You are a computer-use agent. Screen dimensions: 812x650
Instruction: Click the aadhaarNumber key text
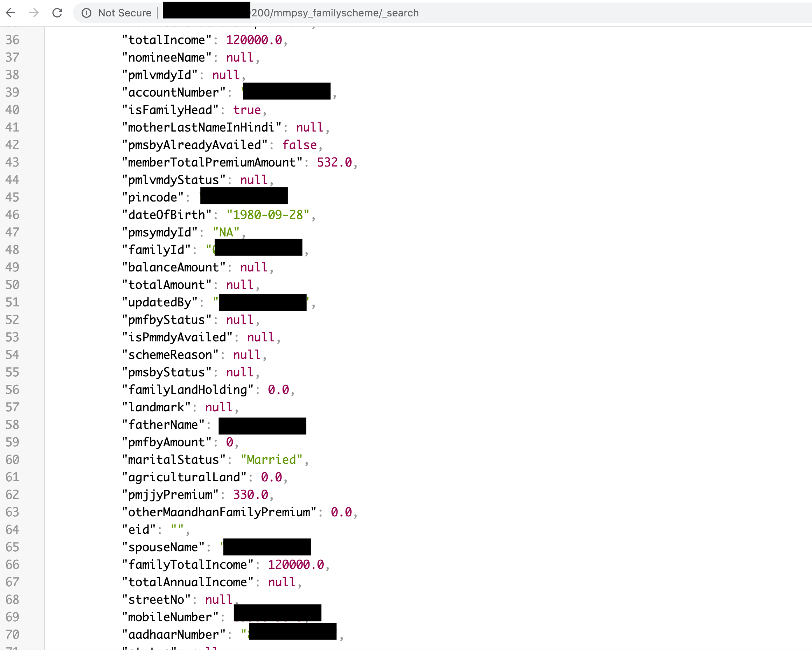[x=174, y=635]
